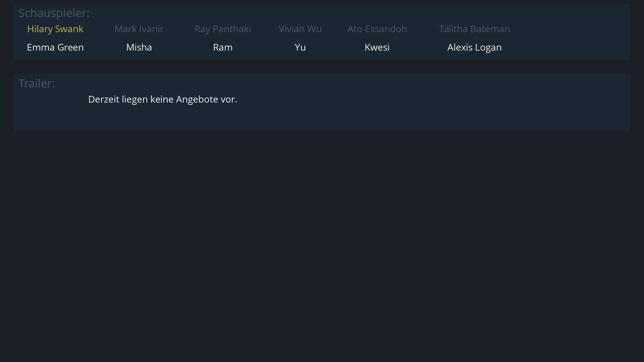644x362 pixels.
Task: Select actor Hilary Swank
Action: click(x=55, y=29)
